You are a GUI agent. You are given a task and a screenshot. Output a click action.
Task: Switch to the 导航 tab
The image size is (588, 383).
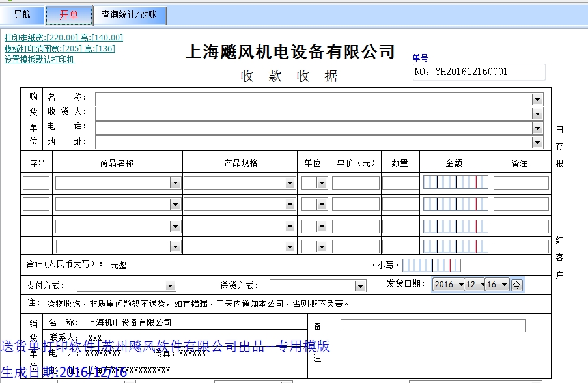(x=22, y=15)
